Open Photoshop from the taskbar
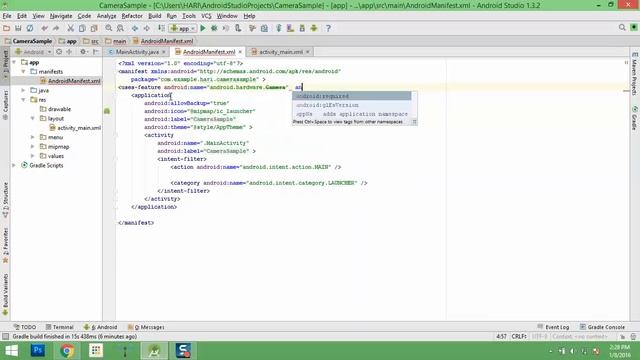Screen dimensions: 640x360 pos(38,351)
